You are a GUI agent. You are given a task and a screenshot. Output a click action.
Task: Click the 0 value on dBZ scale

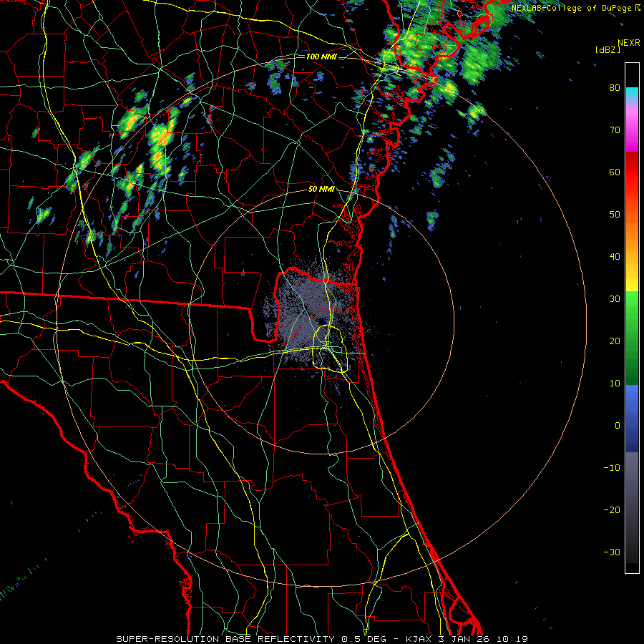point(618,426)
